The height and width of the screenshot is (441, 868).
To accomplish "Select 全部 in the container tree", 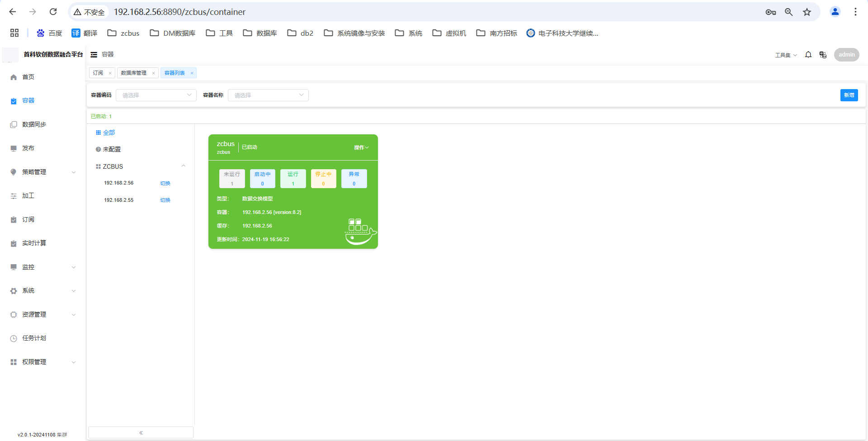I will pyautogui.click(x=108, y=133).
